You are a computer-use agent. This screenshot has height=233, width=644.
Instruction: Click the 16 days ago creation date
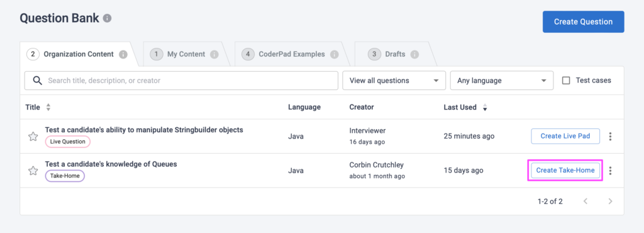pyautogui.click(x=367, y=142)
